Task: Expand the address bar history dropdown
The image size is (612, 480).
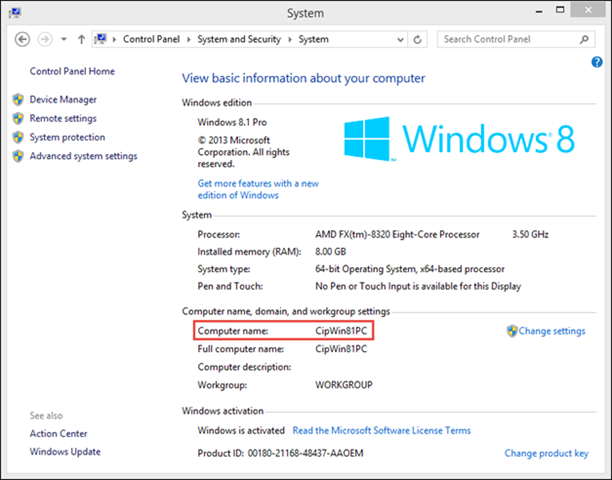Action: (x=400, y=39)
